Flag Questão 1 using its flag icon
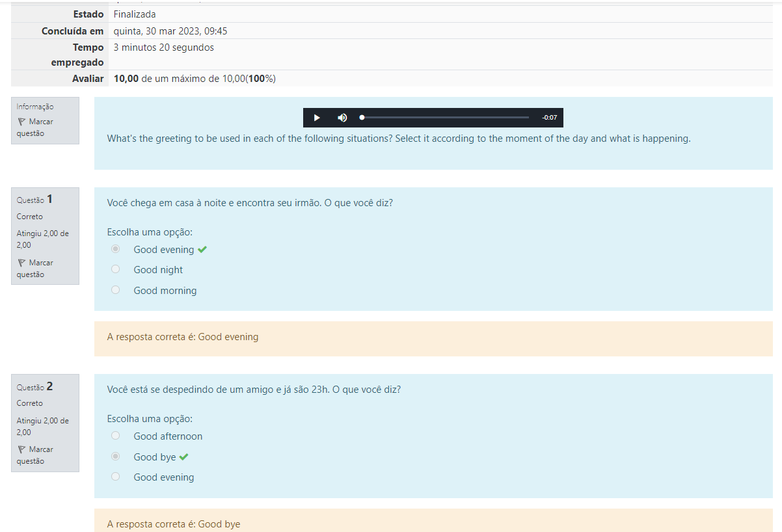782x532 pixels. [x=21, y=263]
